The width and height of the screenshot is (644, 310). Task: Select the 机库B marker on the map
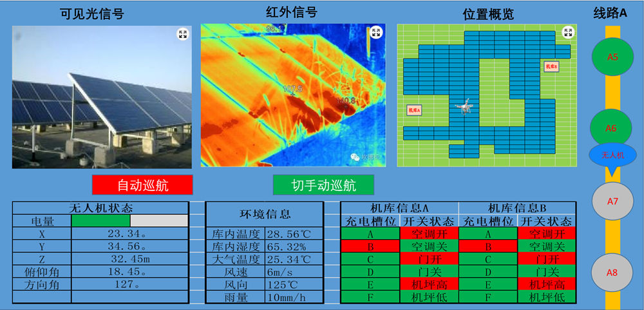551,66
